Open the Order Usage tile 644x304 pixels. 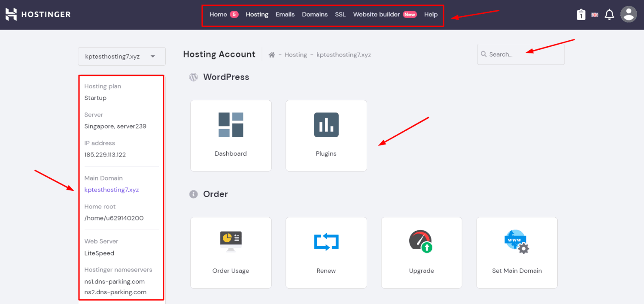[x=231, y=253]
